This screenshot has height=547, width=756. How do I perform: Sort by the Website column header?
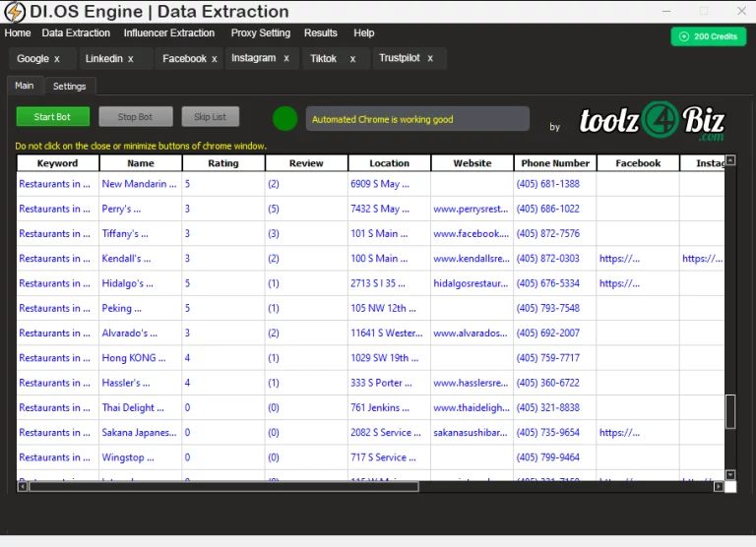point(472,163)
